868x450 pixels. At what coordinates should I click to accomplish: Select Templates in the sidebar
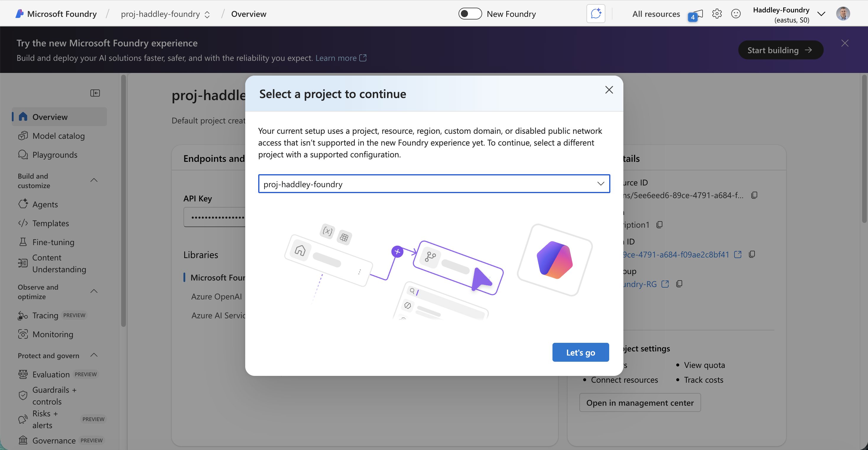click(50, 223)
